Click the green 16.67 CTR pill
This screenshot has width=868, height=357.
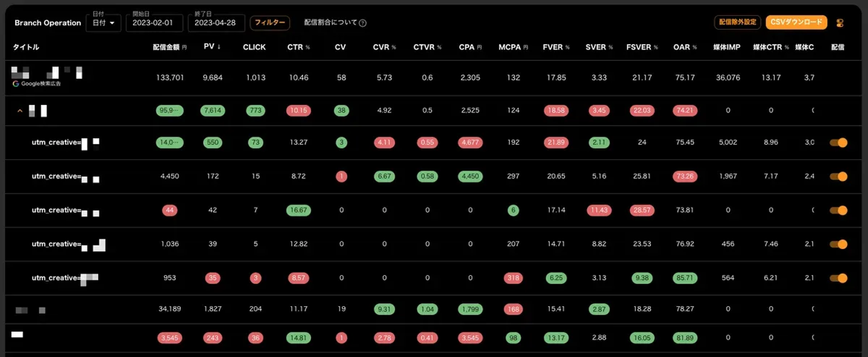(x=298, y=210)
